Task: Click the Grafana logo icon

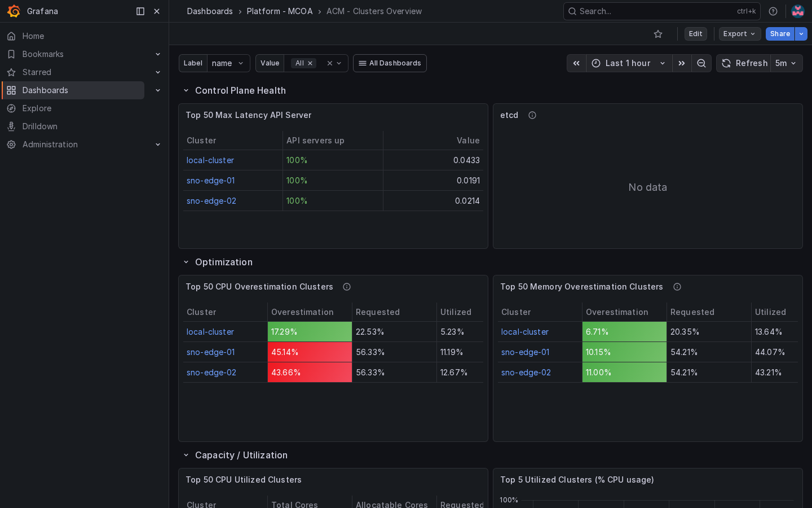Action: pos(14,11)
